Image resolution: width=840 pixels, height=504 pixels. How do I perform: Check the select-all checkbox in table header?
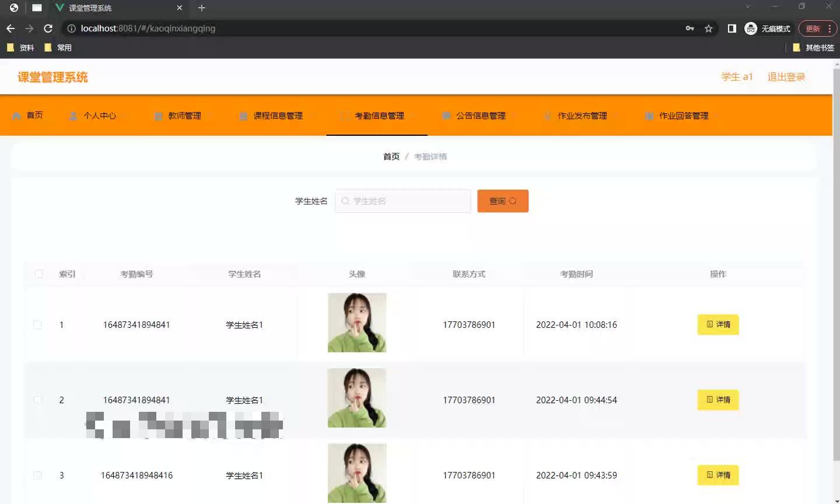click(38, 274)
